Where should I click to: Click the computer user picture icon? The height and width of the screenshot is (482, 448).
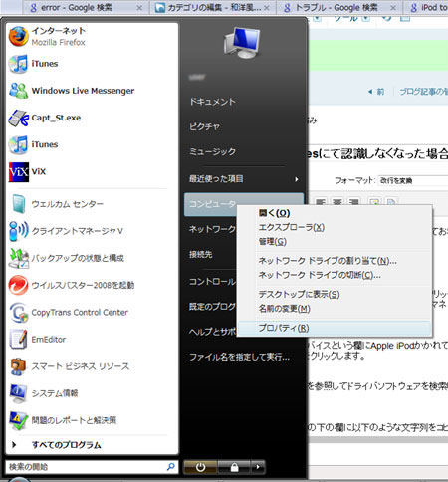pos(242,44)
